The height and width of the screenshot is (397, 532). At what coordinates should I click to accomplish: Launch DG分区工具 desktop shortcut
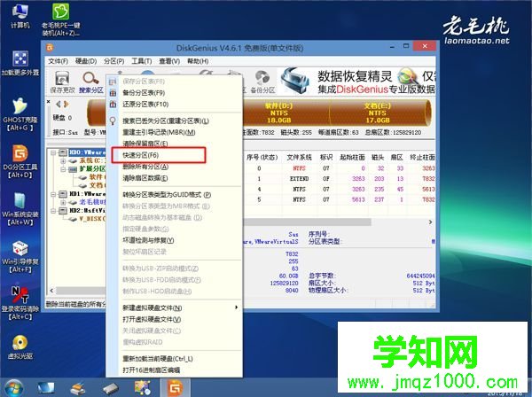(x=20, y=161)
